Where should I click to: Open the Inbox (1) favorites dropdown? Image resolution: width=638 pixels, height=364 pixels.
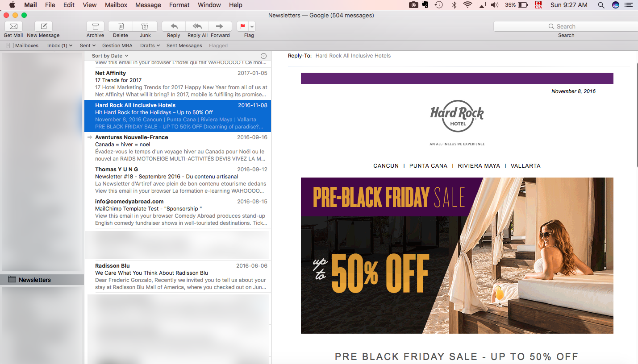tap(60, 45)
